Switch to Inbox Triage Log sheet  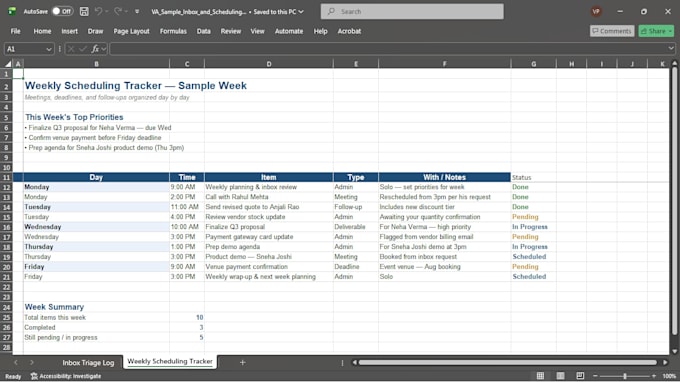(88, 362)
